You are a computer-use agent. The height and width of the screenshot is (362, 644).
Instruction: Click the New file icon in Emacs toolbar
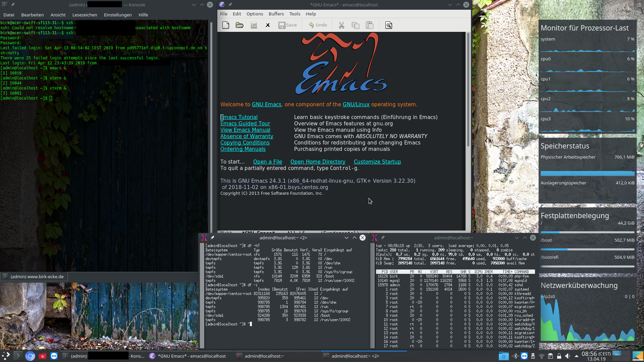point(226,25)
